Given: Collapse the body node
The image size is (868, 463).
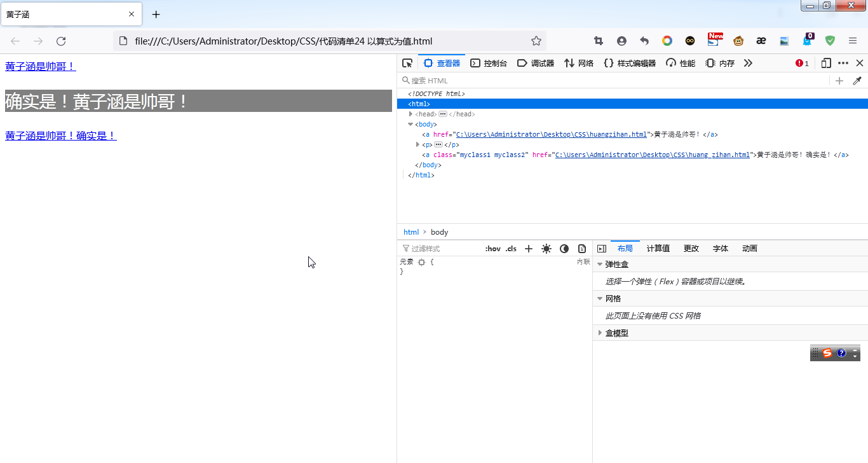Looking at the screenshot, I should tap(410, 125).
